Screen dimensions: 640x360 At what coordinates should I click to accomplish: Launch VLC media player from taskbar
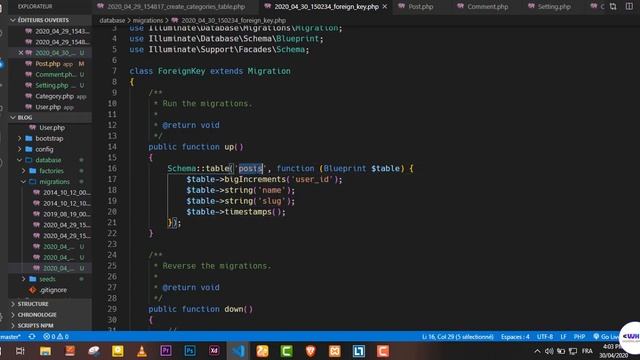142,351
